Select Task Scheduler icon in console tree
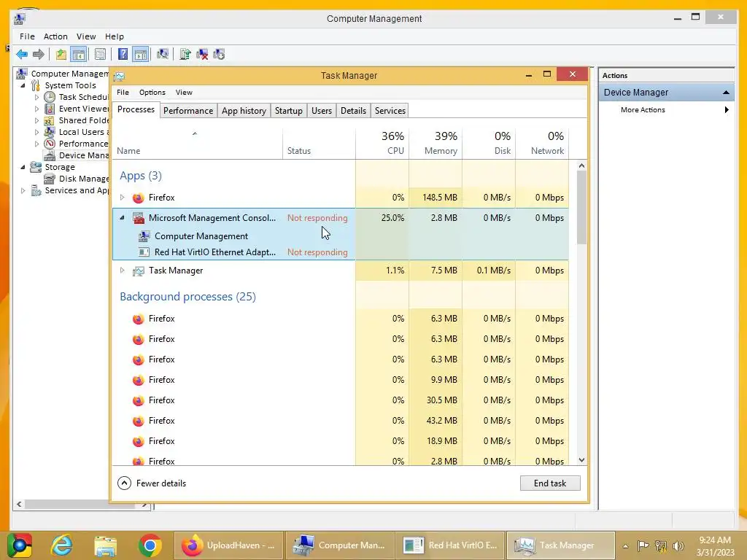The width and height of the screenshot is (747, 560). [x=50, y=97]
